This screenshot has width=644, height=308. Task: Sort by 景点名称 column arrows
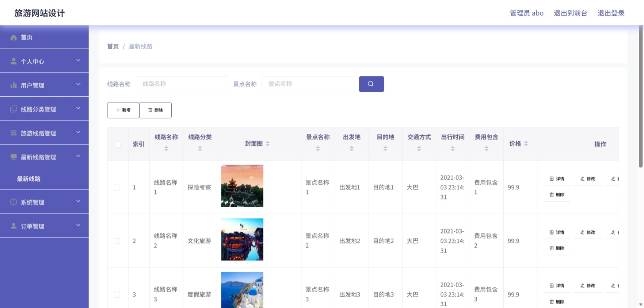pyautogui.click(x=318, y=149)
